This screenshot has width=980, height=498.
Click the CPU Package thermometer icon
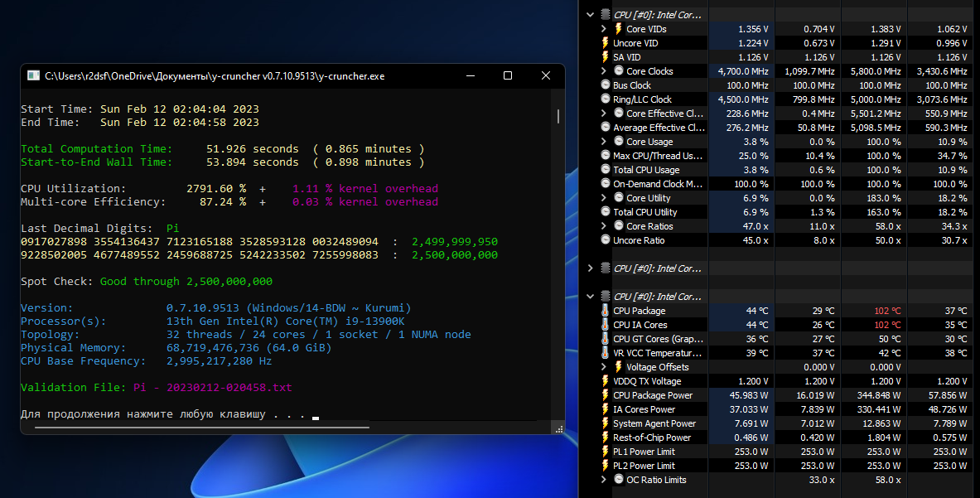pyautogui.click(x=605, y=311)
